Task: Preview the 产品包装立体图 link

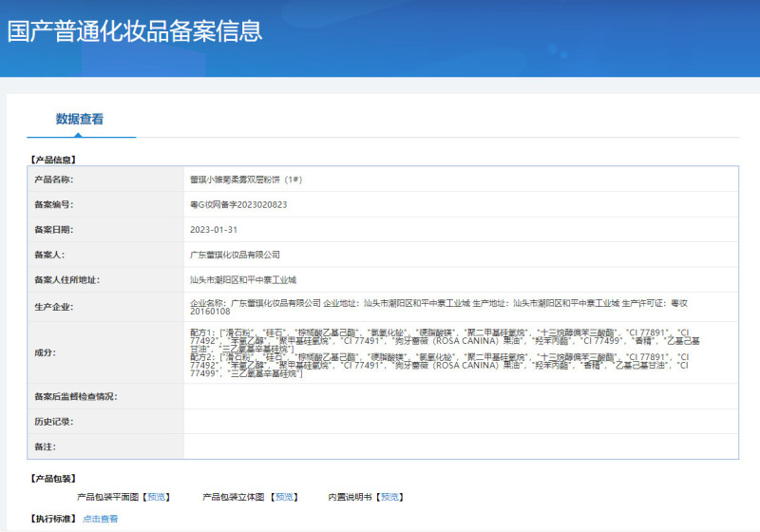Action: (x=284, y=497)
